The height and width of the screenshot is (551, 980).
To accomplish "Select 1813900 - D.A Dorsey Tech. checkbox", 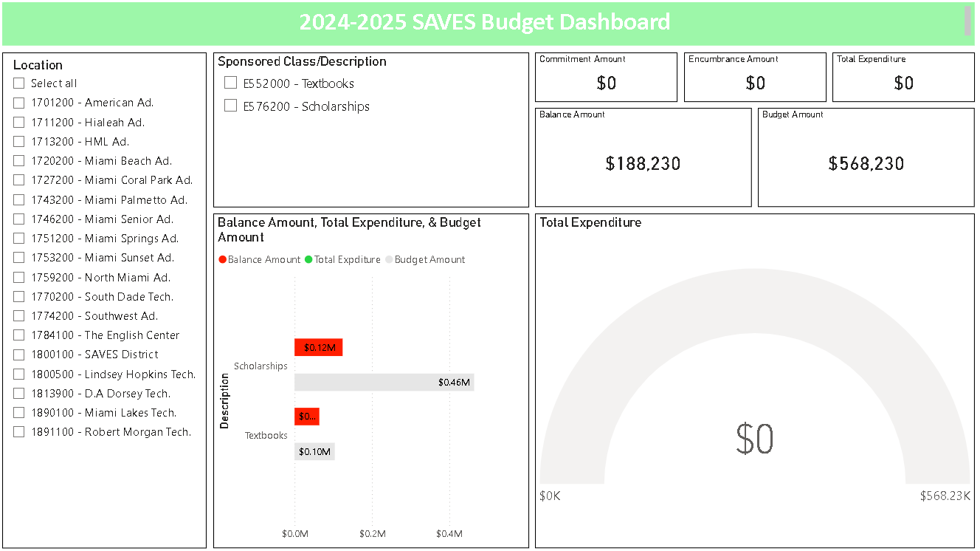I will click(19, 394).
